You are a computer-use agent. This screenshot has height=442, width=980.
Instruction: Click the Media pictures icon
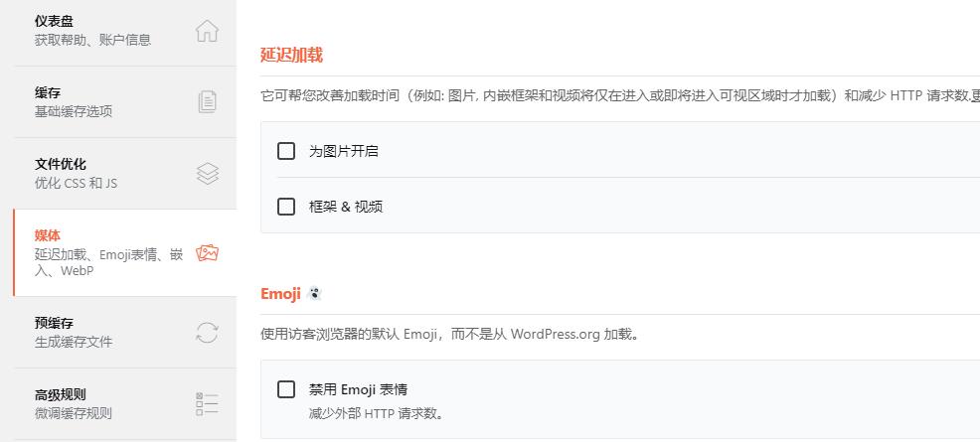click(207, 253)
